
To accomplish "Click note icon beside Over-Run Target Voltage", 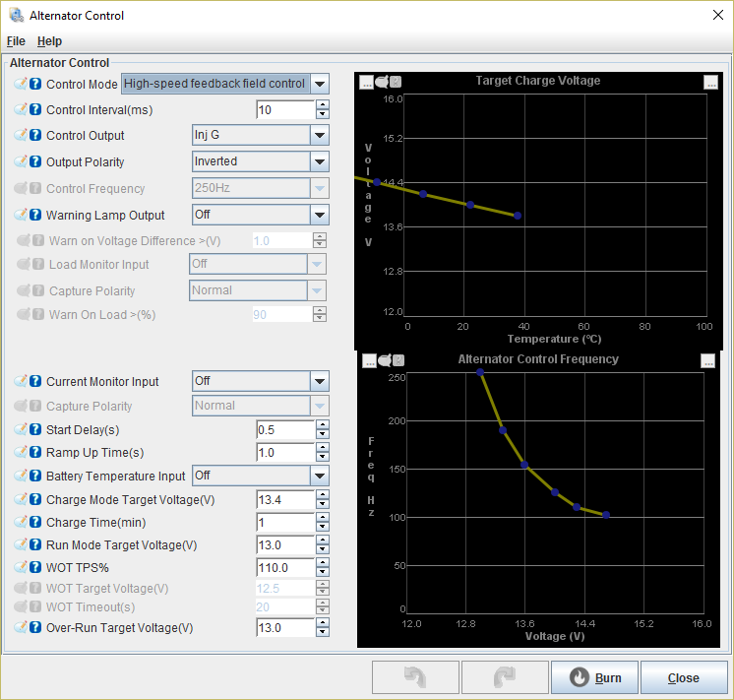I will click(x=21, y=628).
